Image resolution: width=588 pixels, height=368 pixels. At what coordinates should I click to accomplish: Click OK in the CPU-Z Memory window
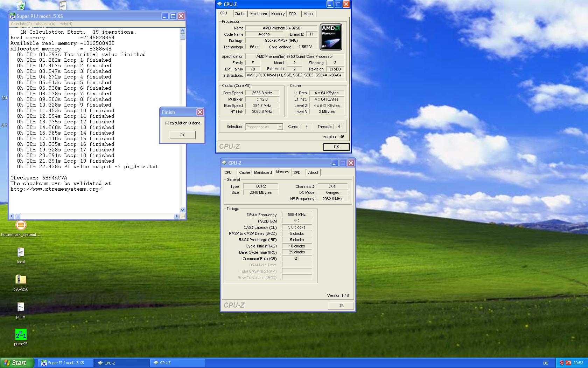pos(341,306)
